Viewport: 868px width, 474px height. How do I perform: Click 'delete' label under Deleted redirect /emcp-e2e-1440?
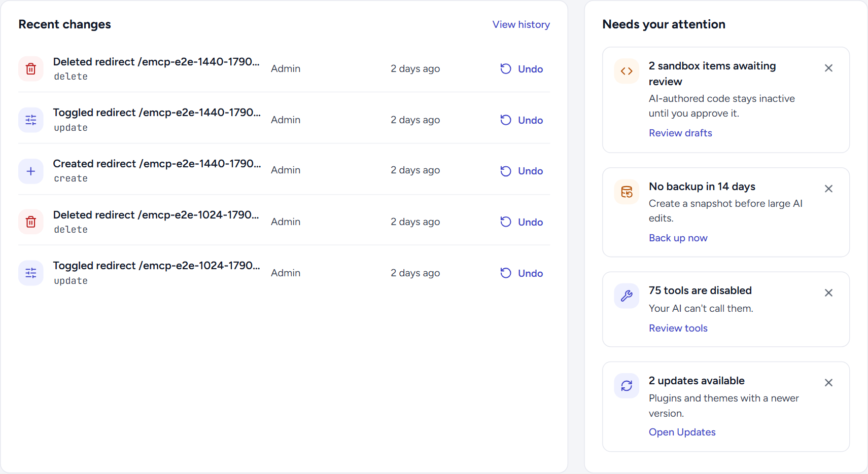coord(71,77)
